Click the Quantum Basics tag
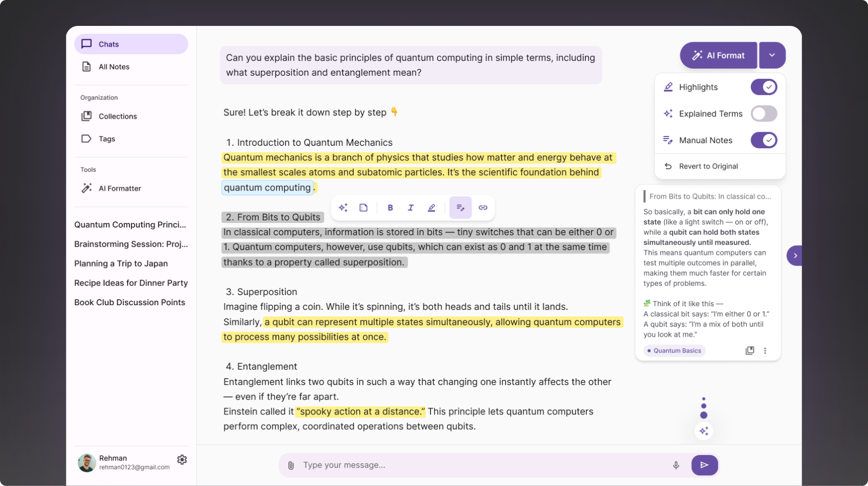The height and width of the screenshot is (486, 868). [x=675, y=350]
